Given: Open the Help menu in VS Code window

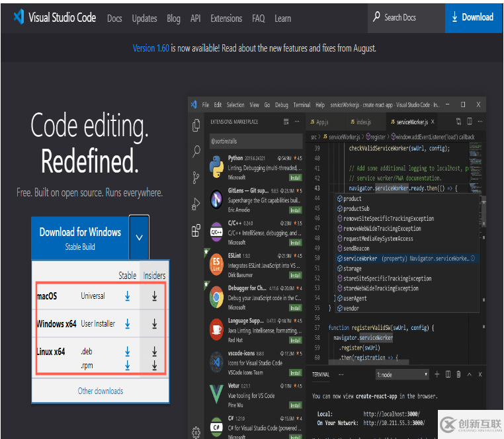Looking at the screenshot, I should (x=320, y=104).
